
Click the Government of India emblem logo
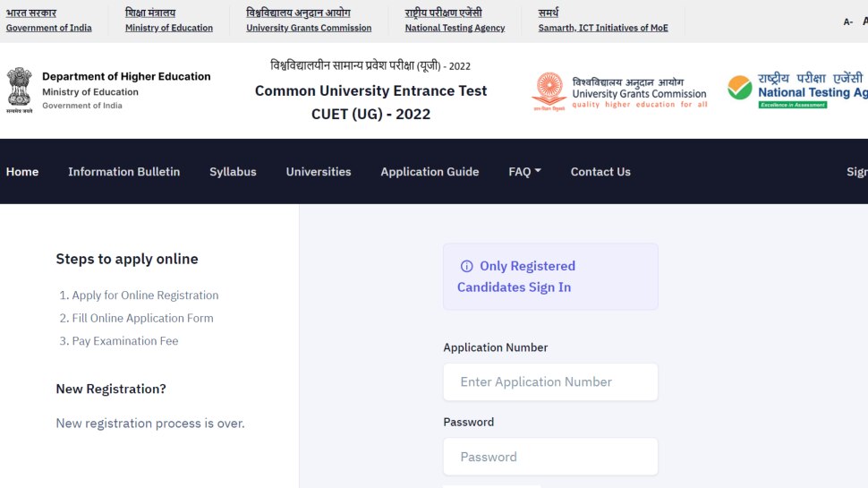20,90
